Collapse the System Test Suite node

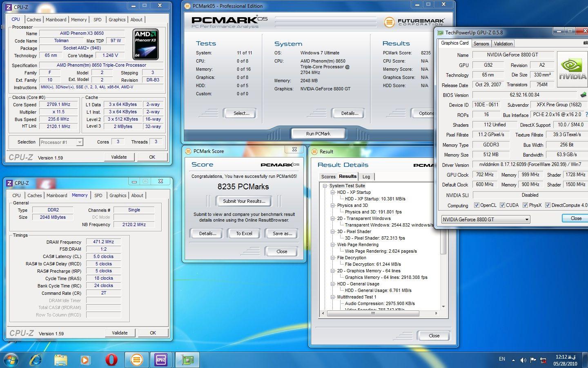[x=325, y=186]
